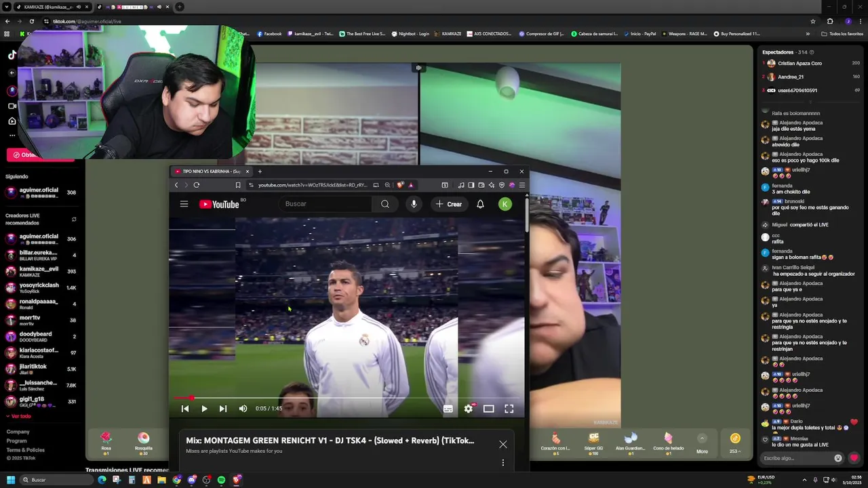Send a heart like on LIVE
The width and height of the screenshot is (868, 488).
854,457
